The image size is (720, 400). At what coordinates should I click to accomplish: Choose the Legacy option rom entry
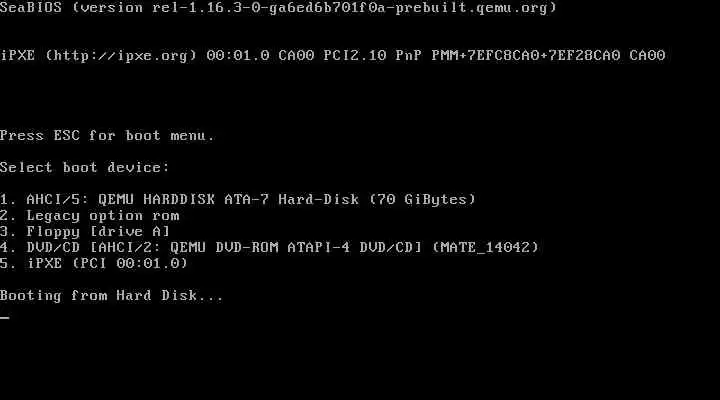click(x=90, y=216)
